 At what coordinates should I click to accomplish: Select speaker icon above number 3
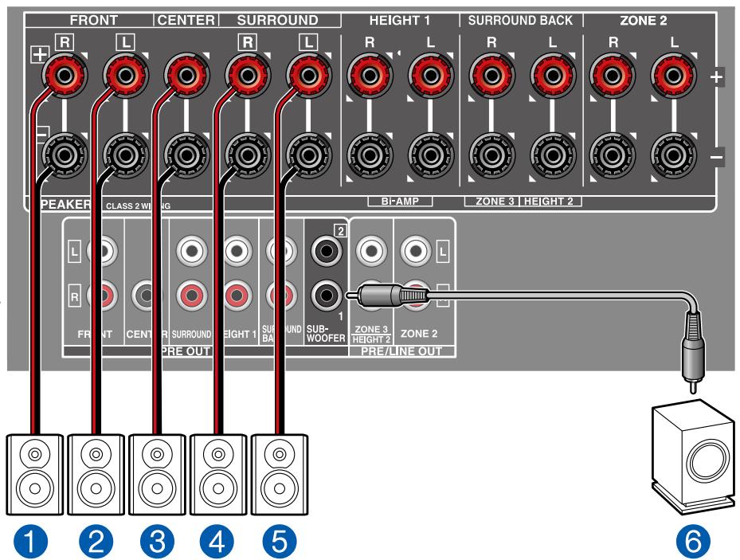point(157,475)
